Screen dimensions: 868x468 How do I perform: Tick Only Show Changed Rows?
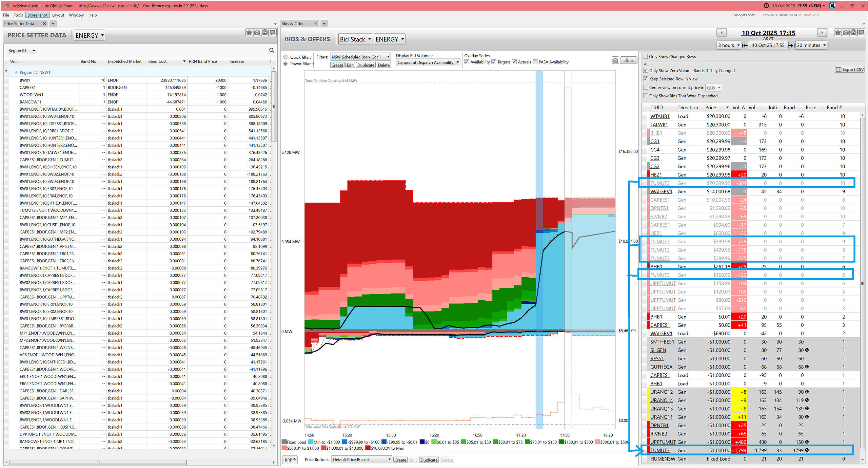click(646, 57)
